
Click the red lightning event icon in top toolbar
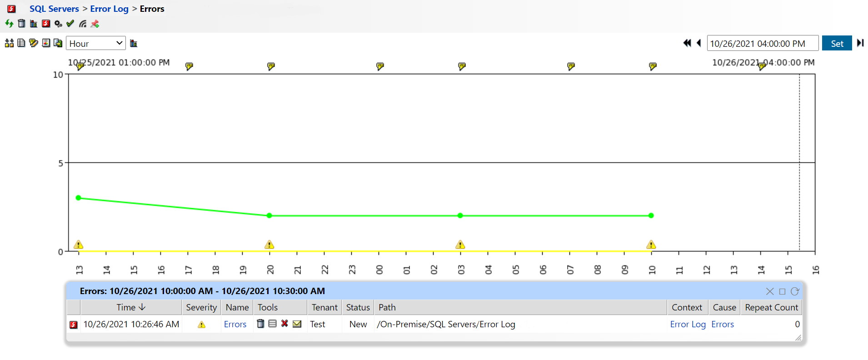point(46,23)
